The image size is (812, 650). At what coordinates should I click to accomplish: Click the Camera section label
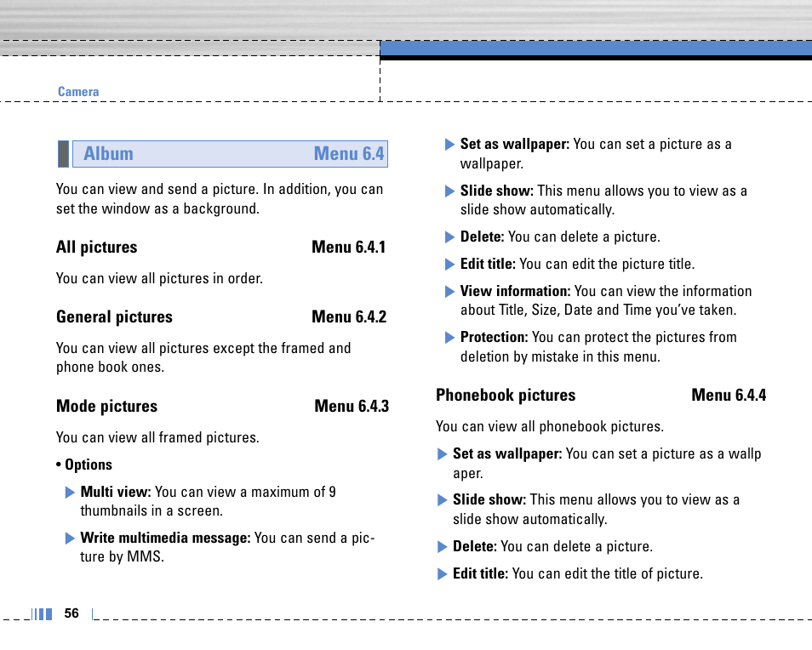pyautogui.click(x=78, y=92)
